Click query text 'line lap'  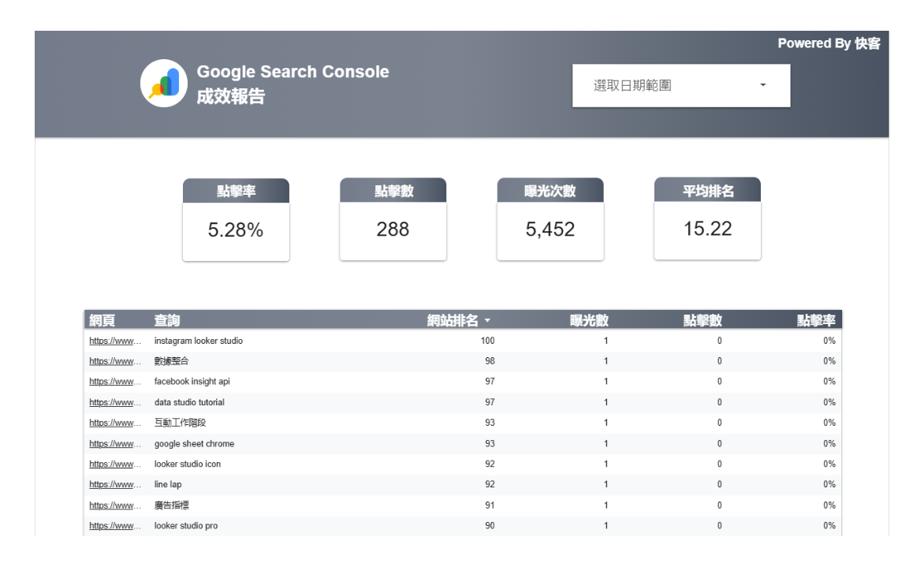click(x=168, y=484)
